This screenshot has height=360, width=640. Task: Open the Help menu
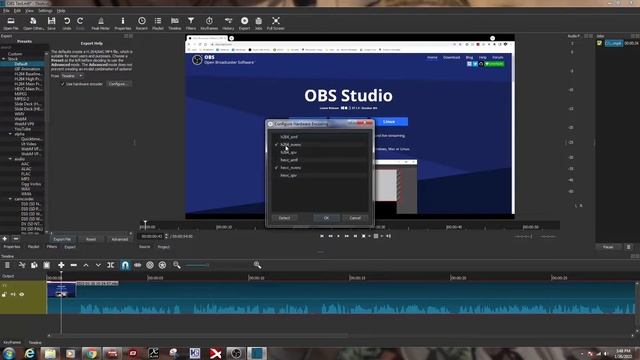coord(61,11)
